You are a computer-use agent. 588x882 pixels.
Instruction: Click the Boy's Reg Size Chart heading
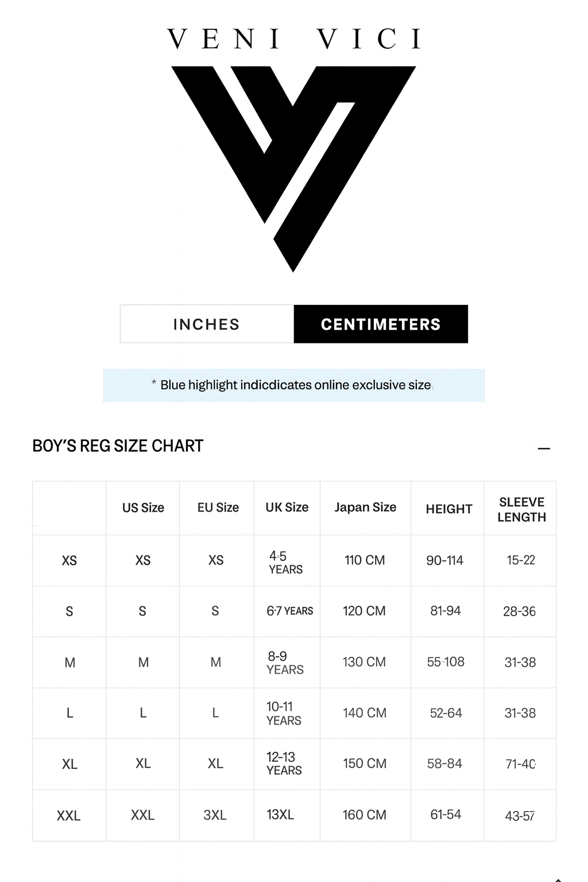118,446
